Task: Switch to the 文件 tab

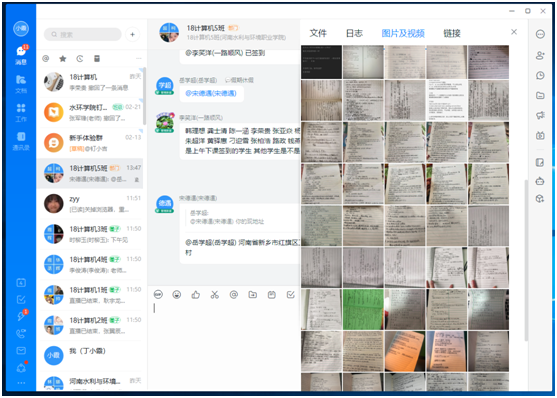Action: (x=318, y=33)
